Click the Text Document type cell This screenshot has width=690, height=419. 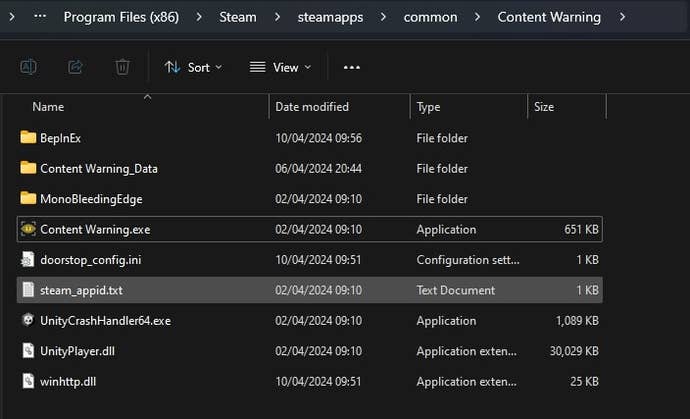coord(455,290)
